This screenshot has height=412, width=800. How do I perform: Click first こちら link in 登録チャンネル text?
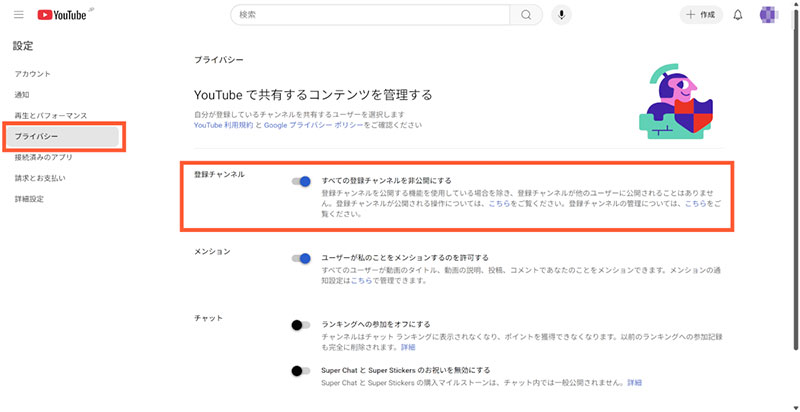tap(499, 203)
